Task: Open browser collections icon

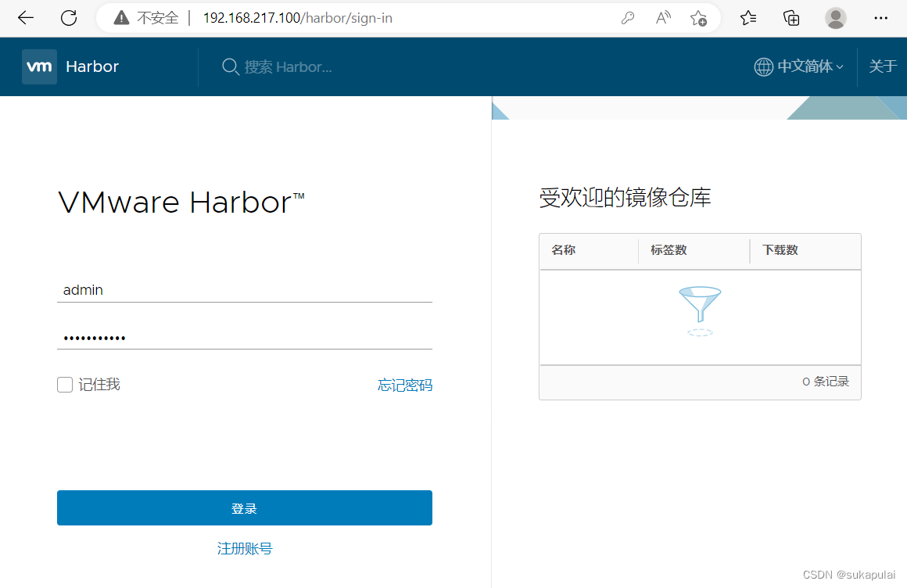Action: (791, 18)
